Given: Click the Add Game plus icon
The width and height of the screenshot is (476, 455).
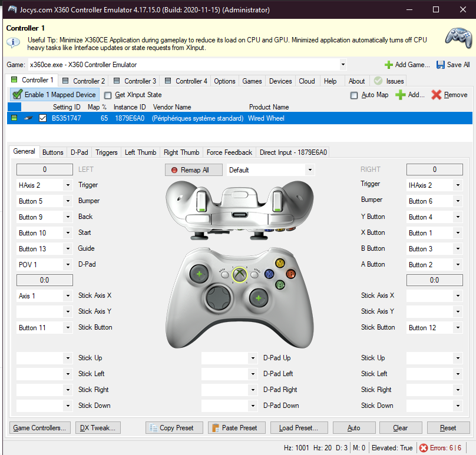Looking at the screenshot, I should click(x=388, y=65).
